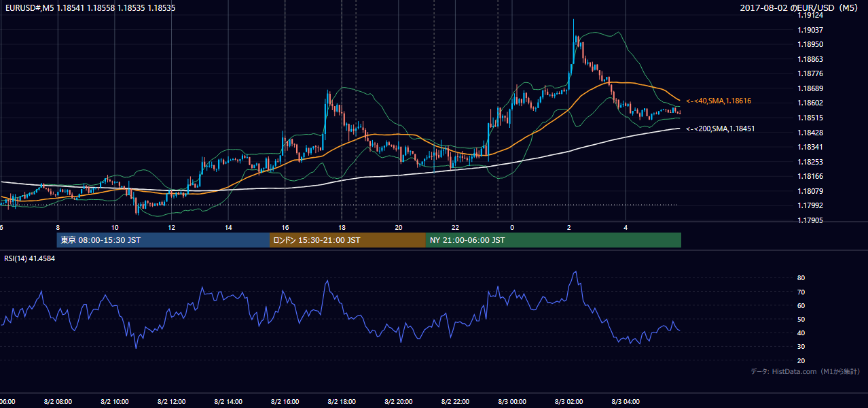The width and height of the screenshot is (868, 408).
Task: Click RSI scale value 30
Action: pyautogui.click(x=801, y=347)
